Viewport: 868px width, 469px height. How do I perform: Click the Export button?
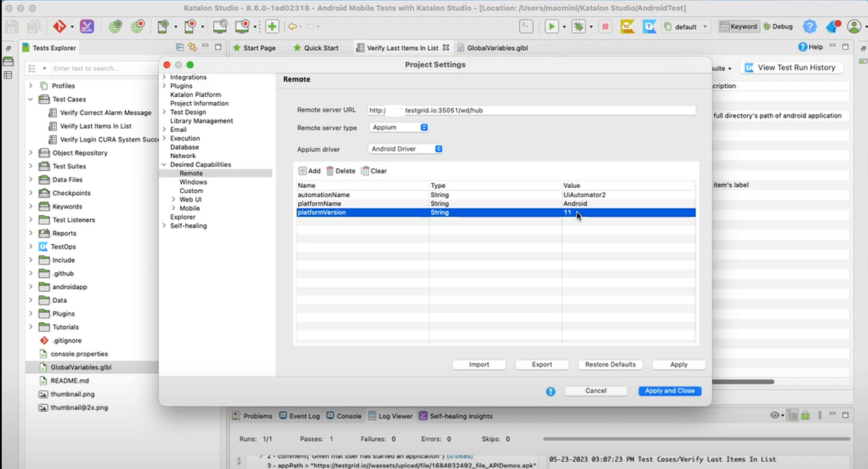(542, 365)
